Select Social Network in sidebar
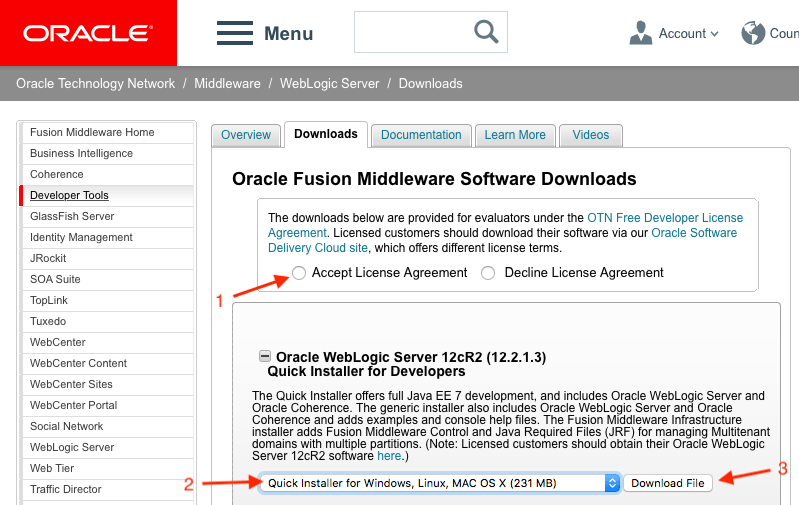 [x=108, y=426]
